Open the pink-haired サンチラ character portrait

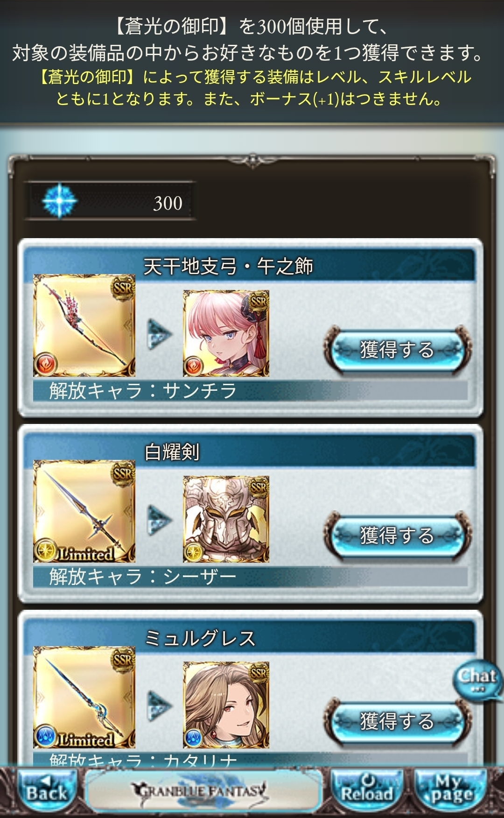click(226, 333)
